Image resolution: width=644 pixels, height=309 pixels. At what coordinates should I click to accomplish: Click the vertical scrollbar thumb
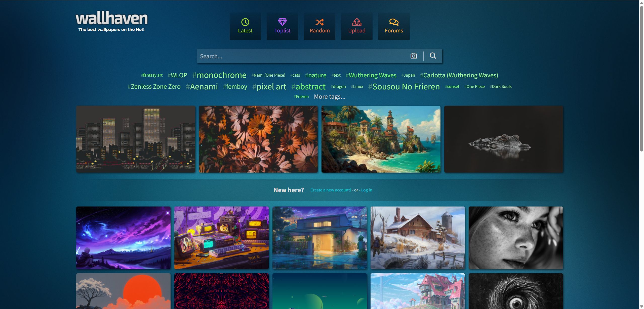point(641,78)
